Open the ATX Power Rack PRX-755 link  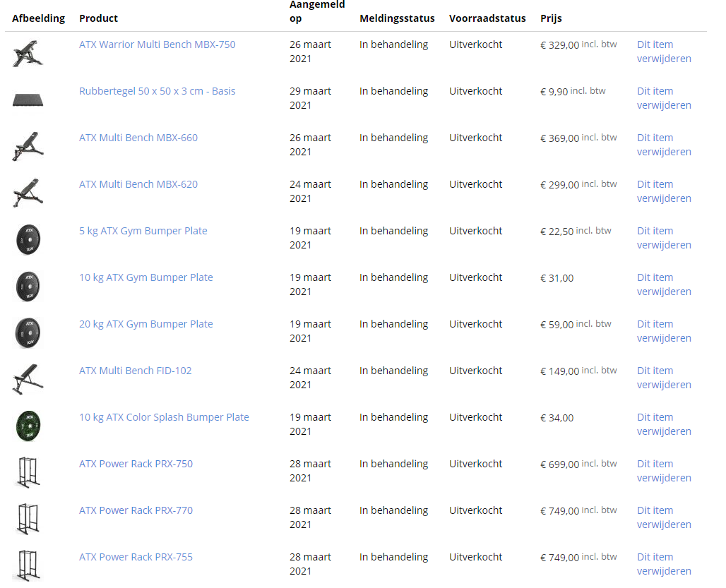(x=136, y=557)
